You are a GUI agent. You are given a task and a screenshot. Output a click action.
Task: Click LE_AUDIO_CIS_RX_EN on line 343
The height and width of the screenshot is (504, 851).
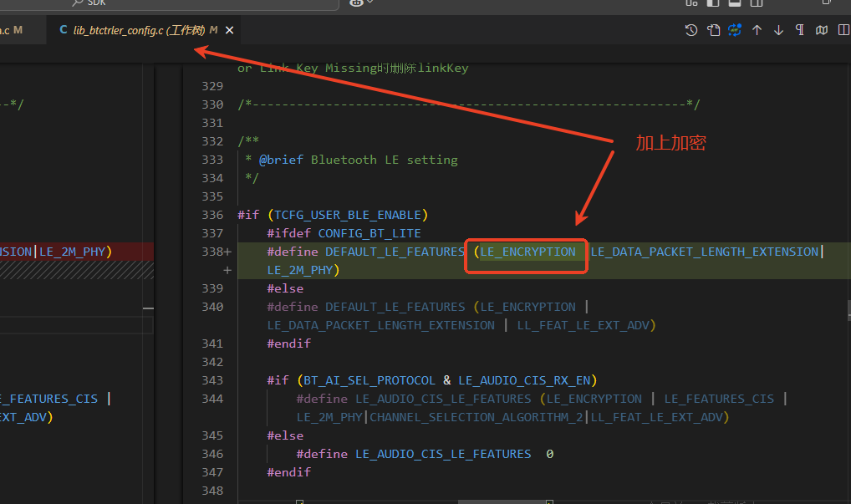(x=524, y=380)
